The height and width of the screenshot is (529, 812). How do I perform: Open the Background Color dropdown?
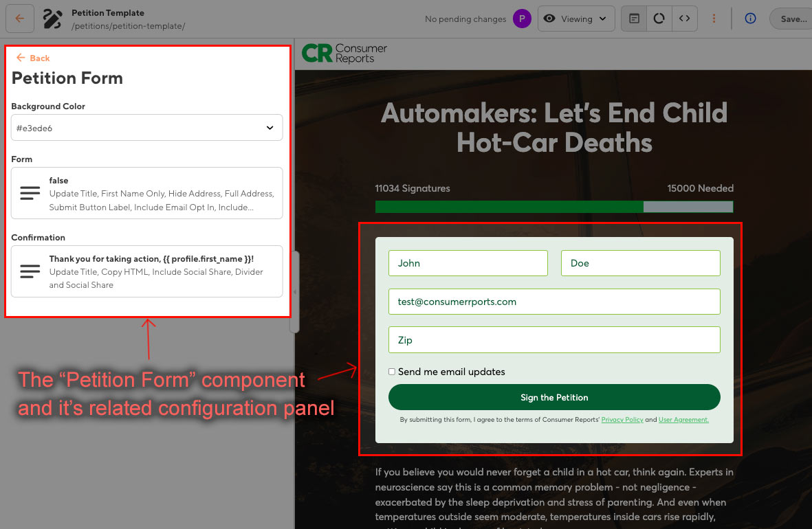(x=146, y=128)
